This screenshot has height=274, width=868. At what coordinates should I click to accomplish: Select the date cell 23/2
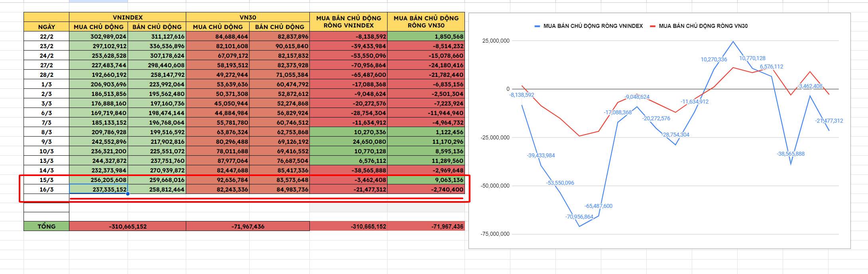click(x=46, y=46)
